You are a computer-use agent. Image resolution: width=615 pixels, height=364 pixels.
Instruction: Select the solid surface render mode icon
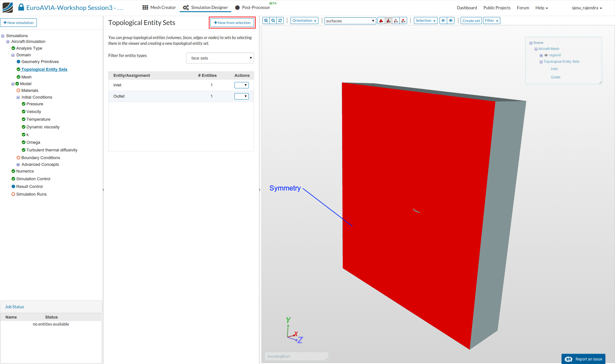pyautogui.click(x=381, y=21)
